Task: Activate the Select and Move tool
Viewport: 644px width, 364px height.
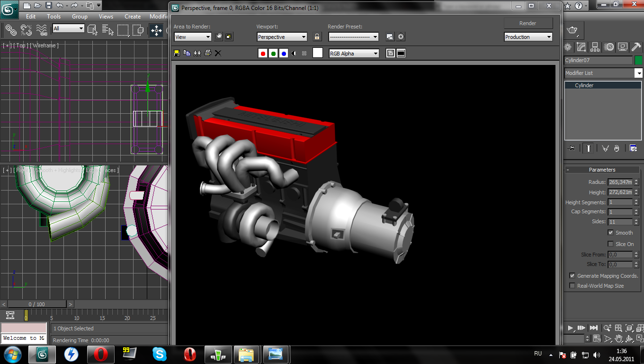Action: coord(156,30)
